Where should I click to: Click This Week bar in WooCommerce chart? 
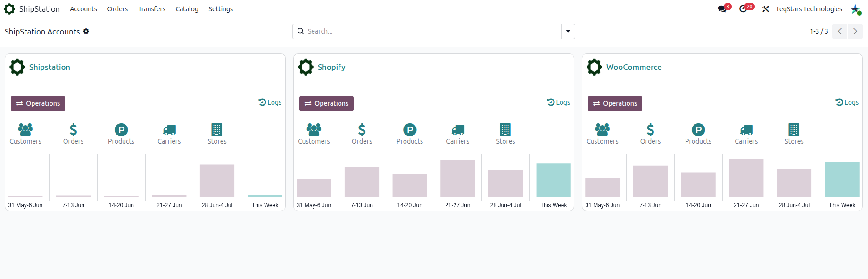tap(842, 179)
